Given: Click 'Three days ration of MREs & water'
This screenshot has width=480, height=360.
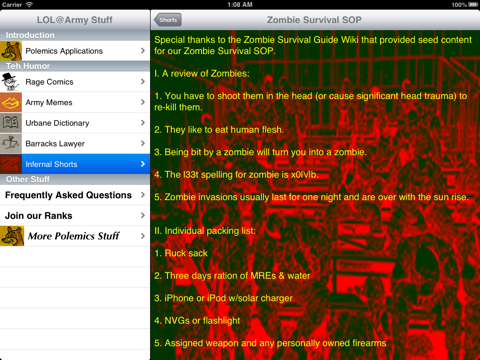Looking at the screenshot, I should [232, 276].
